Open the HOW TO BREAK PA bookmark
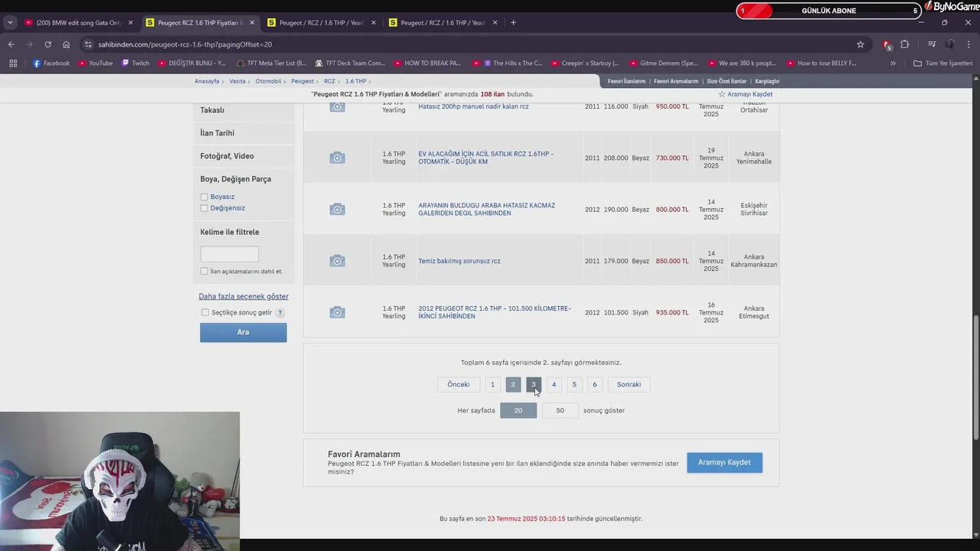This screenshot has height=551, width=980. coord(427,64)
